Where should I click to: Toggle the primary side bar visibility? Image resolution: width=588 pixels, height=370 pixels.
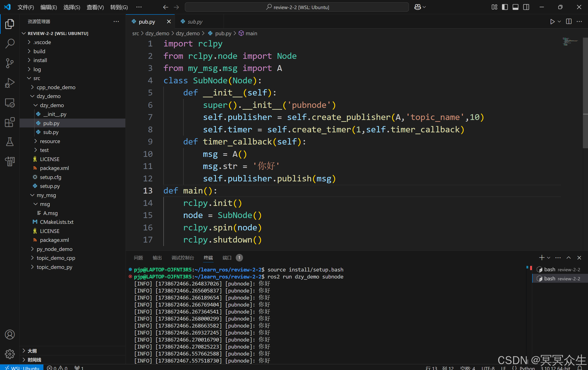point(505,7)
